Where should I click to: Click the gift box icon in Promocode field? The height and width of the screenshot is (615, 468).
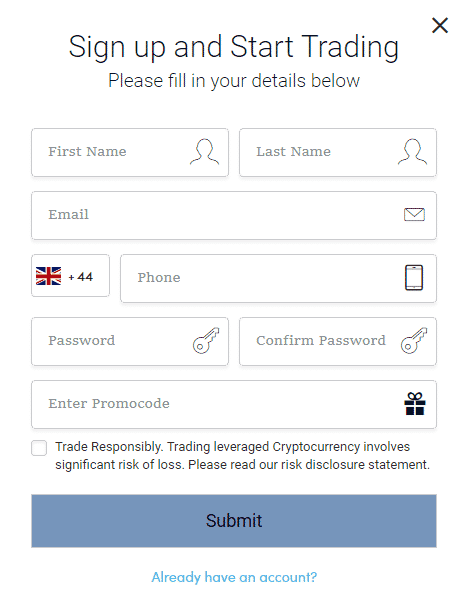[415, 404]
